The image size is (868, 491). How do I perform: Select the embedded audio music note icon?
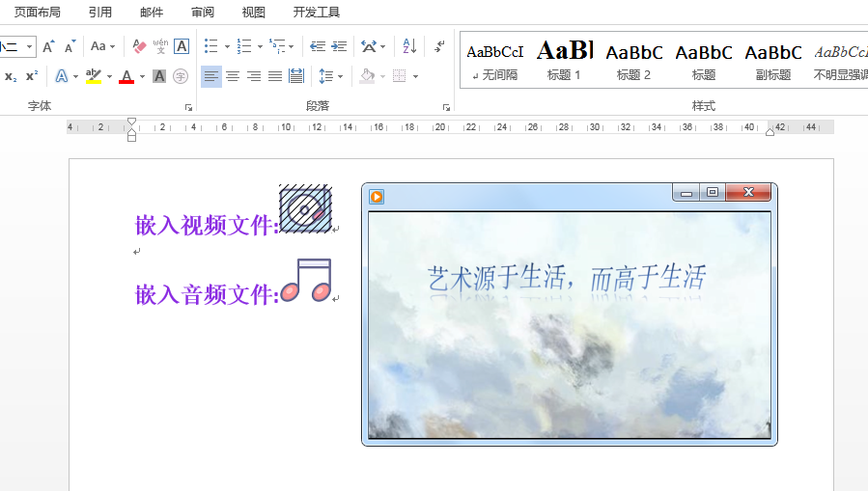[x=306, y=281]
